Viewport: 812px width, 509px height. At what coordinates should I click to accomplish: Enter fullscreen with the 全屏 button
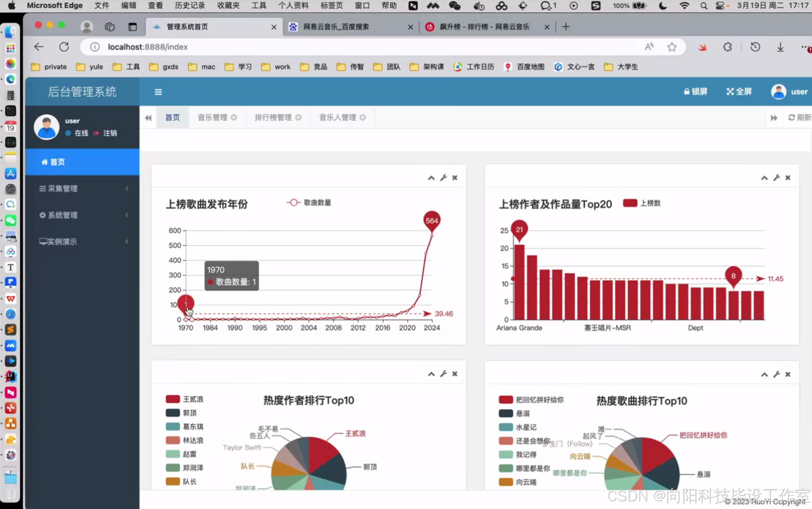(x=739, y=91)
